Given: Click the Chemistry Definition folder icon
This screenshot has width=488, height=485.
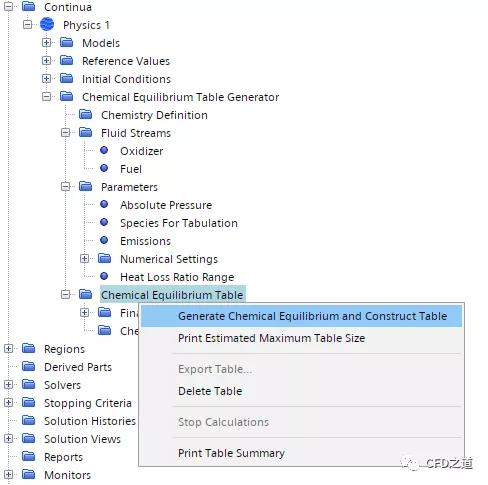Looking at the screenshot, I should pyautogui.click(x=86, y=114).
